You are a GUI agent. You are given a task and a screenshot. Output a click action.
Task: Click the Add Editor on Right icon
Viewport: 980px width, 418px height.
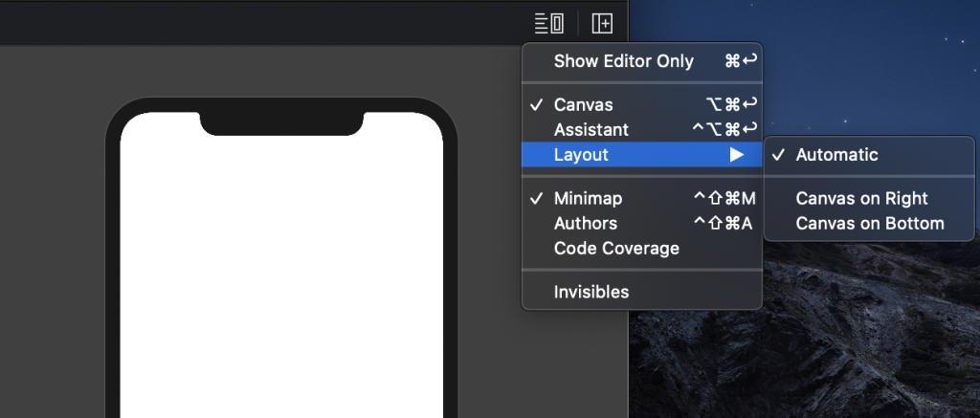tap(602, 24)
